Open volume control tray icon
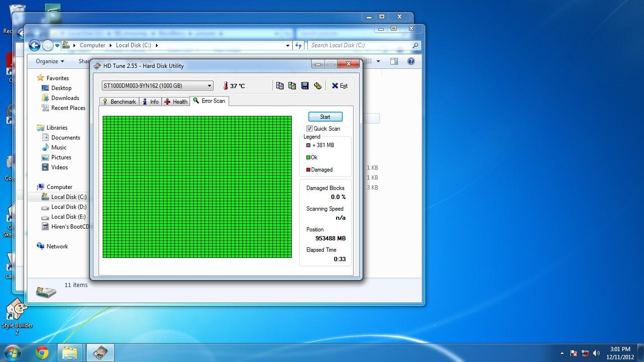The width and height of the screenshot is (644, 362). [x=597, y=353]
